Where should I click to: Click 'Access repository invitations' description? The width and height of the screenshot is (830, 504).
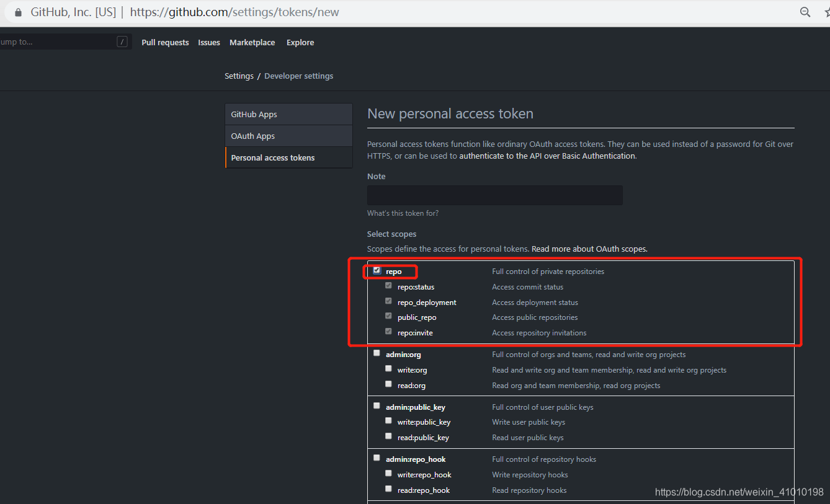point(539,333)
